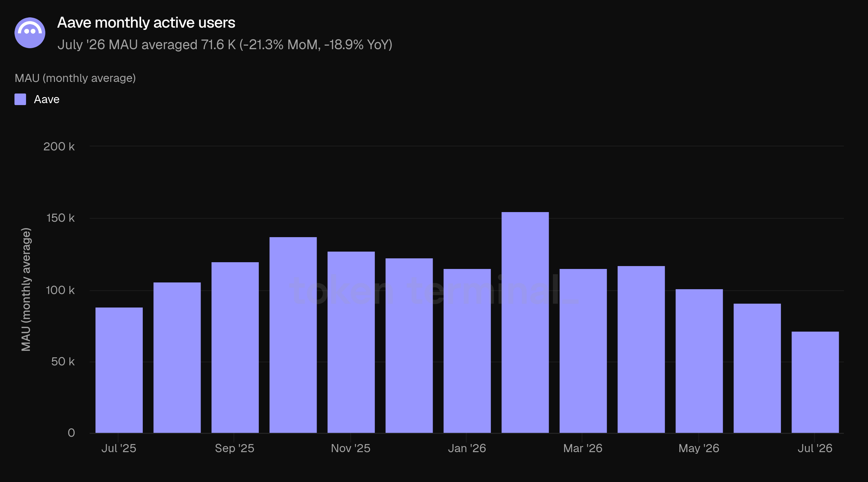This screenshot has height=482, width=868.
Task: Click the Oct '25 bar between Sep and Nov
Action: click(293, 335)
